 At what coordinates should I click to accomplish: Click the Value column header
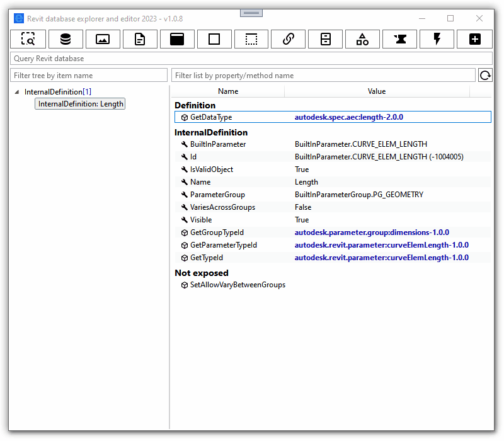(x=377, y=91)
